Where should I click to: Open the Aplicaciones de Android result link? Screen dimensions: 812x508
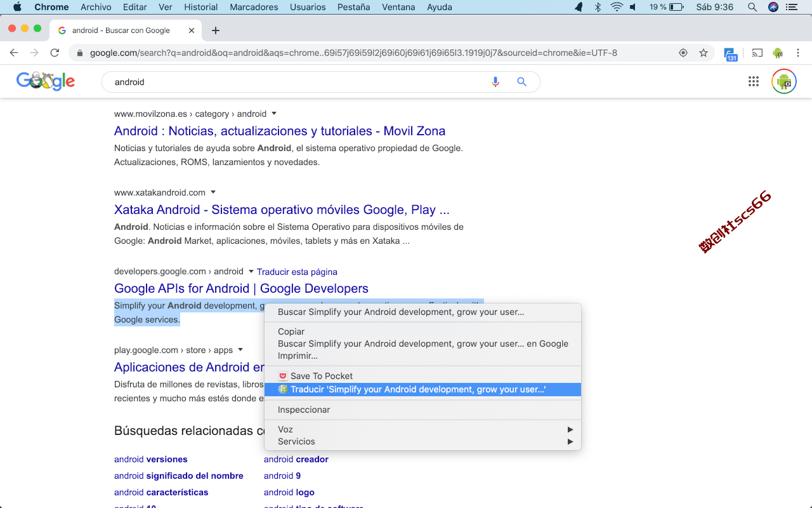tap(189, 367)
